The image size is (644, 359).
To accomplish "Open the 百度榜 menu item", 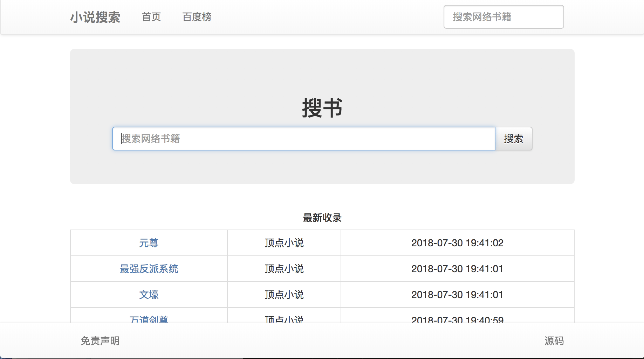I will click(x=197, y=17).
